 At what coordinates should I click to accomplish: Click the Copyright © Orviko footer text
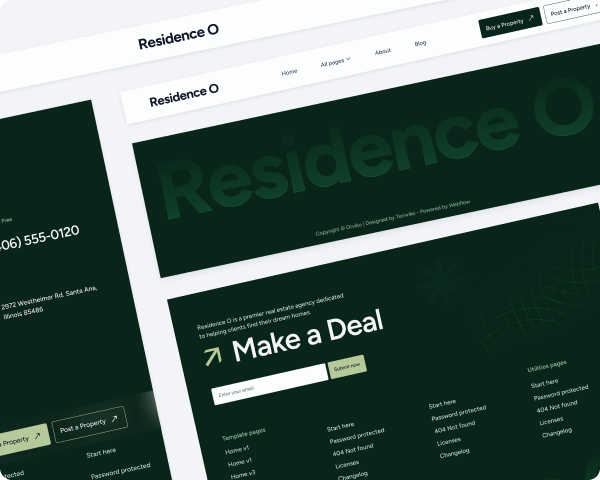pyautogui.click(x=393, y=218)
